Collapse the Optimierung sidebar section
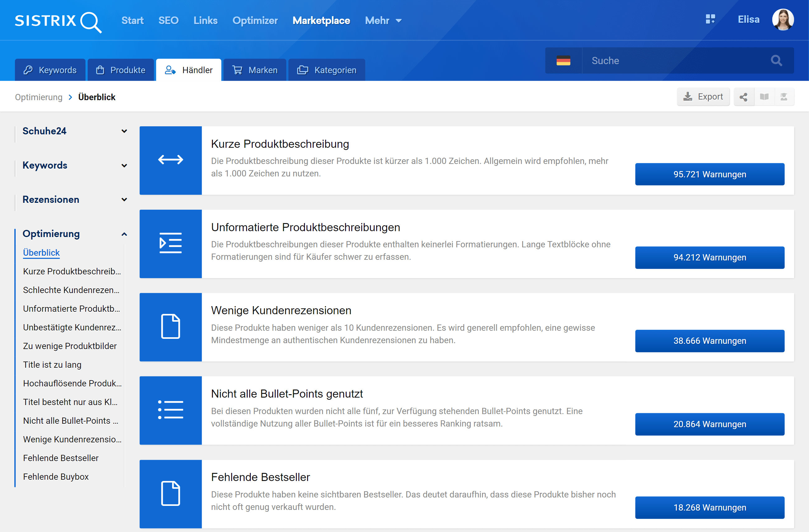The height and width of the screenshot is (532, 809). click(x=124, y=234)
